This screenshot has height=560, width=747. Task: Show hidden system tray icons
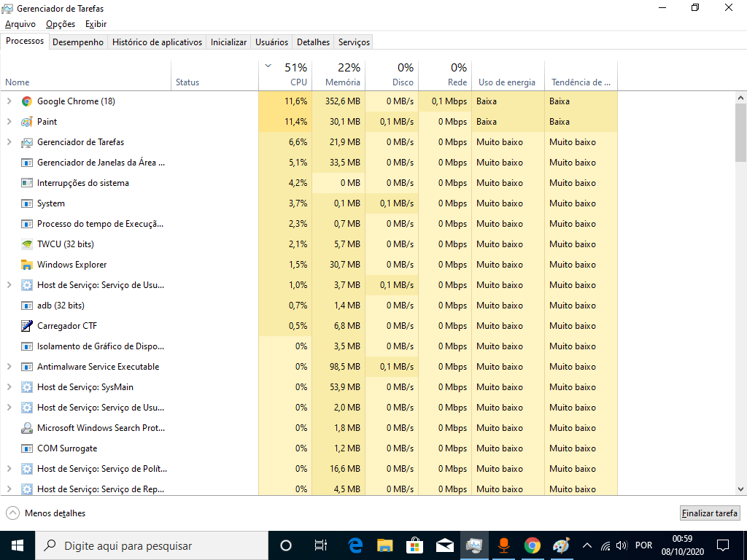tap(587, 545)
